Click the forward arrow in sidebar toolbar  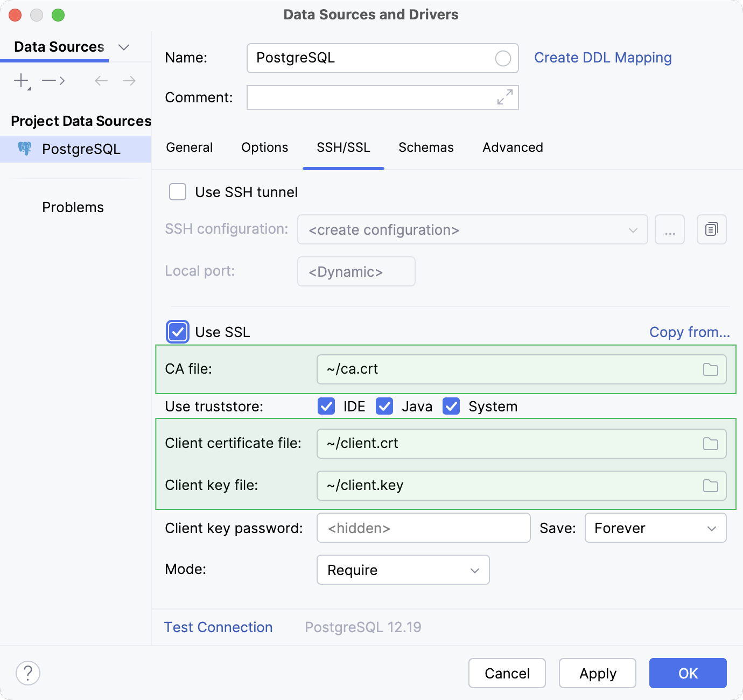pyautogui.click(x=129, y=81)
